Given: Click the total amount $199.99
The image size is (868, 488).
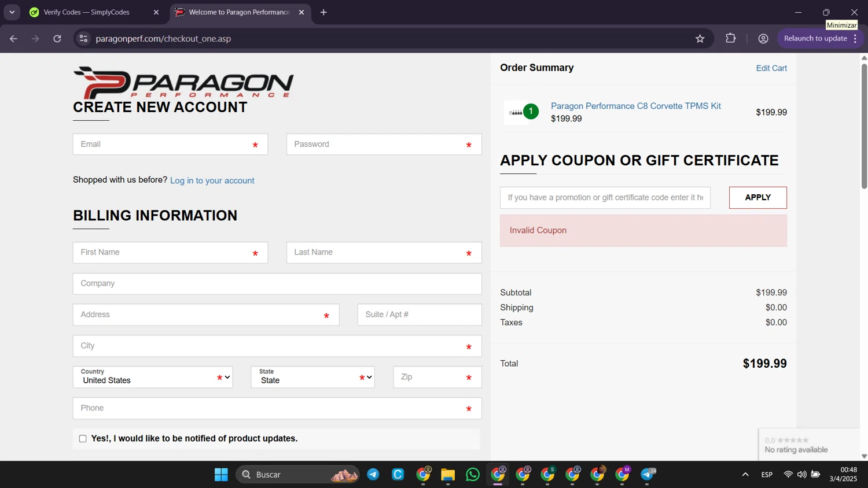Looking at the screenshot, I should (x=764, y=364).
